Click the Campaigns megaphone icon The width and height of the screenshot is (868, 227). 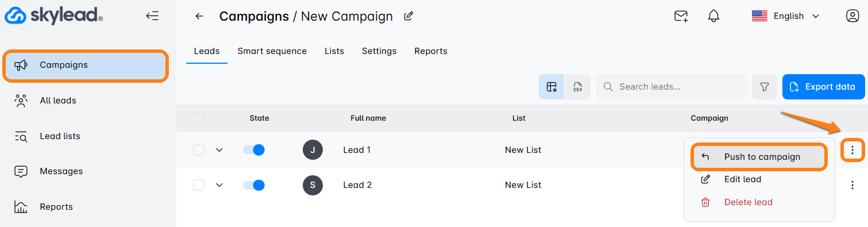point(21,65)
